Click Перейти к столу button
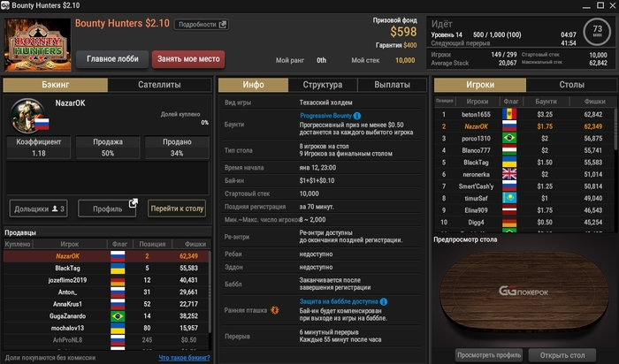Image resolution: width=619 pixels, height=364 pixels. click(177, 209)
